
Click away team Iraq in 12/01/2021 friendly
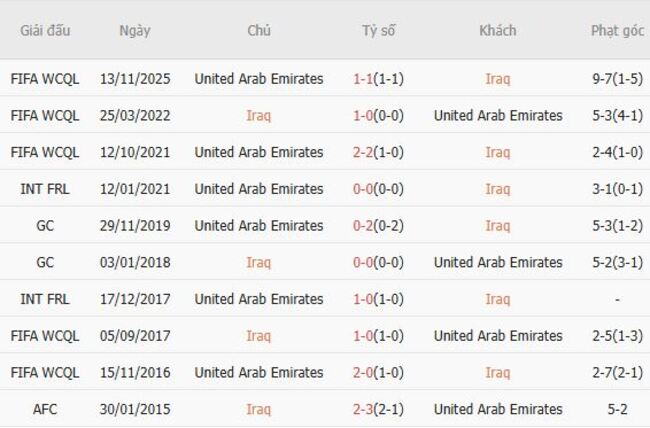(x=497, y=189)
